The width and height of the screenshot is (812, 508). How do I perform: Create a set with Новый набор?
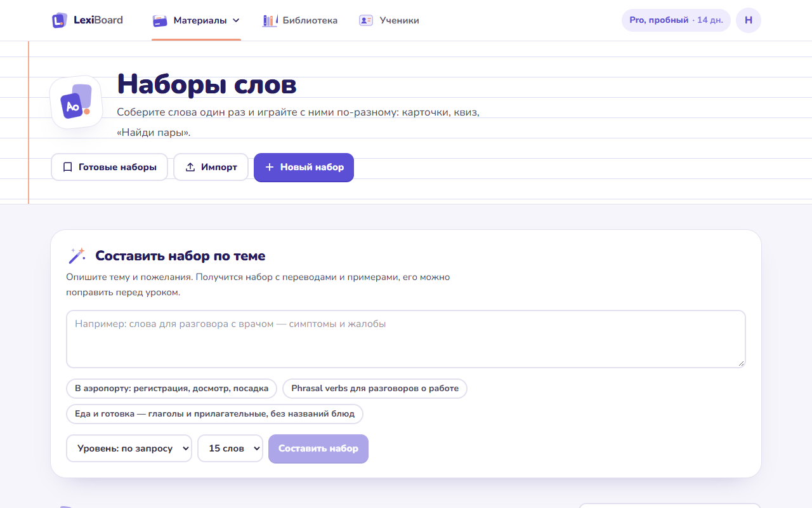click(304, 167)
